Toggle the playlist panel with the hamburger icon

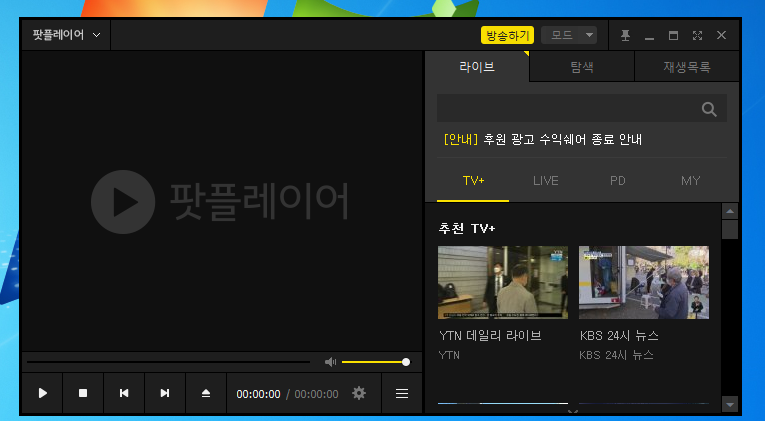pyautogui.click(x=402, y=393)
